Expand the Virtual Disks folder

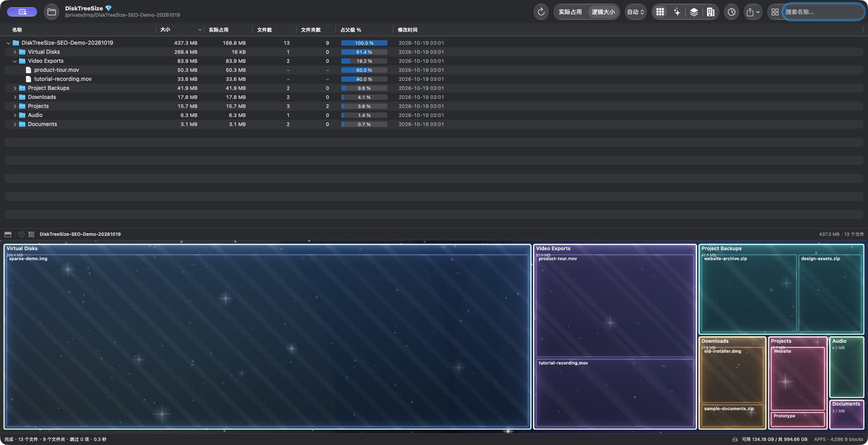pyautogui.click(x=15, y=52)
